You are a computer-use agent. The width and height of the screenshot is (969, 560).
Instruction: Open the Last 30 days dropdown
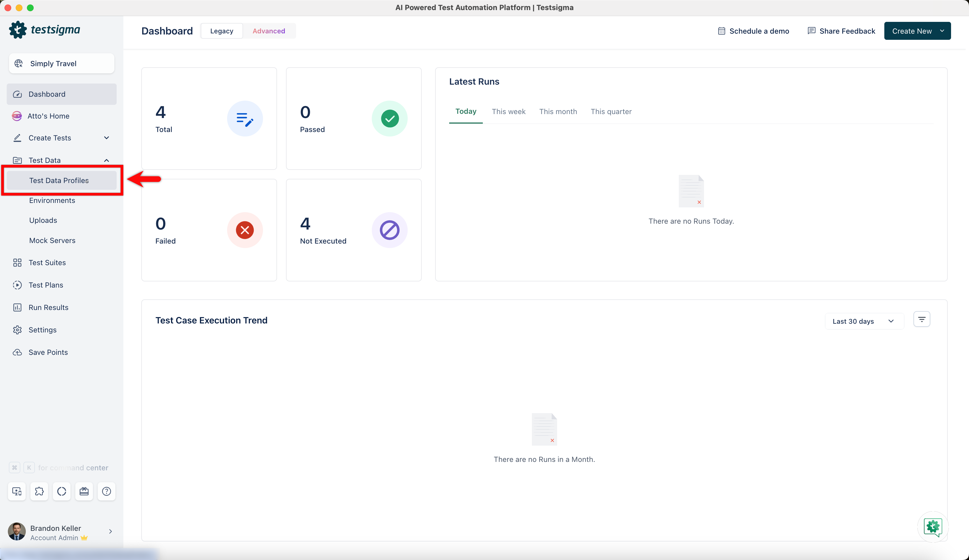864,321
